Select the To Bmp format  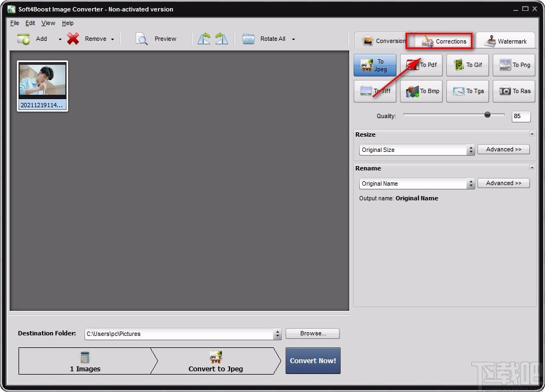click(421, 91)
